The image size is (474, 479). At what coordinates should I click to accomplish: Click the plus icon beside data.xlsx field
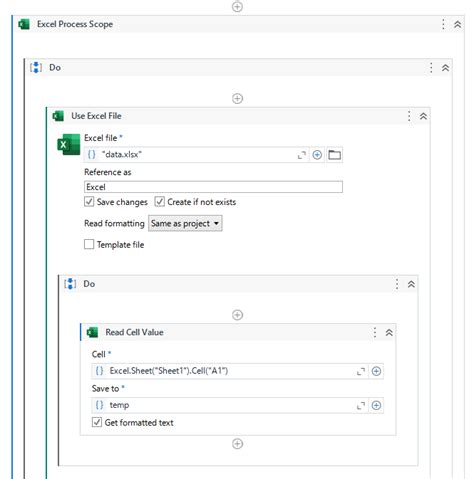click(x=317, y=155)
